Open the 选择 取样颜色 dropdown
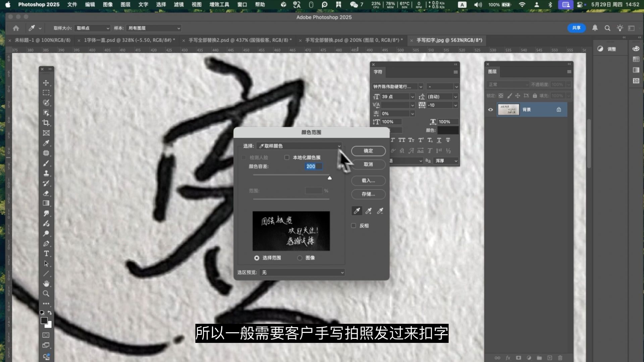The height and width of the screenshot is (362, 644). pos(299,146)
